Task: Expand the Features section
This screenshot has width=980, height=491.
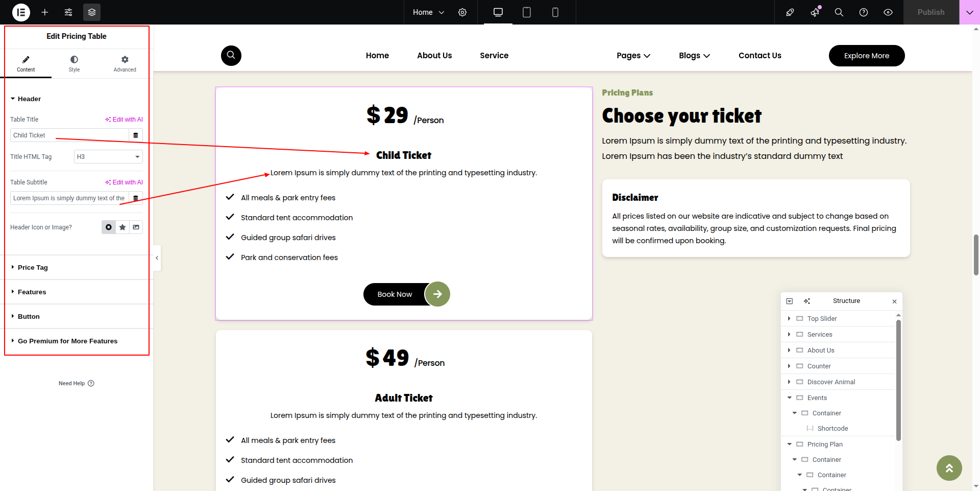Action: (x=32, y=292)
